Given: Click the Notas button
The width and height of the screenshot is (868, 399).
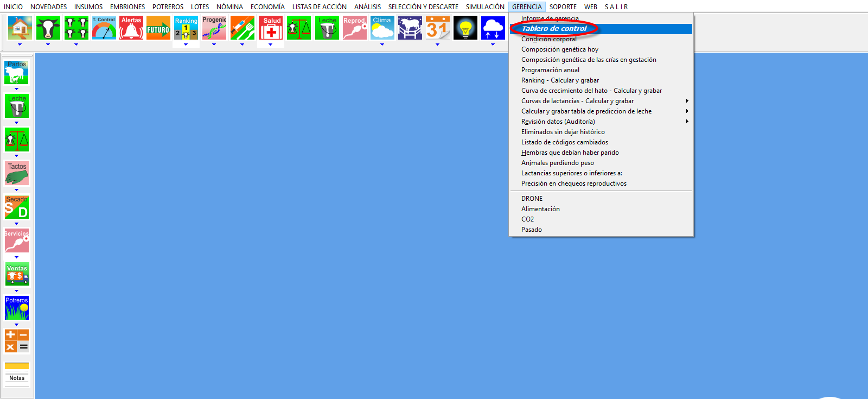Looking at the screenshot, I should tap(17, 378).
